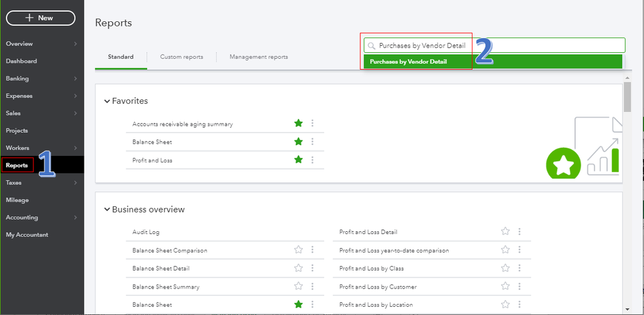Open options menu for Accounts receivable aging summary
Screen dimensions: 644x315
pyautogui.click(x=312, y=124)
